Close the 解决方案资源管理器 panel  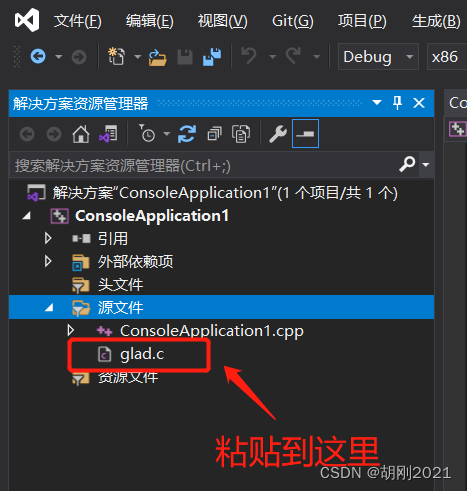pyautogui.click(x=419, y=103)
